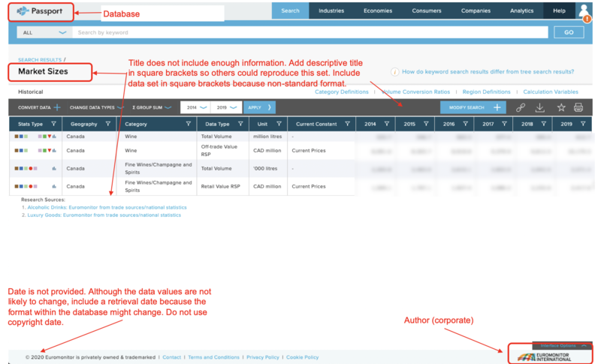The height and width of the screenshot is (364, 601).
Task: Filter the 2019 column
Action: click(x=583, y=124)
